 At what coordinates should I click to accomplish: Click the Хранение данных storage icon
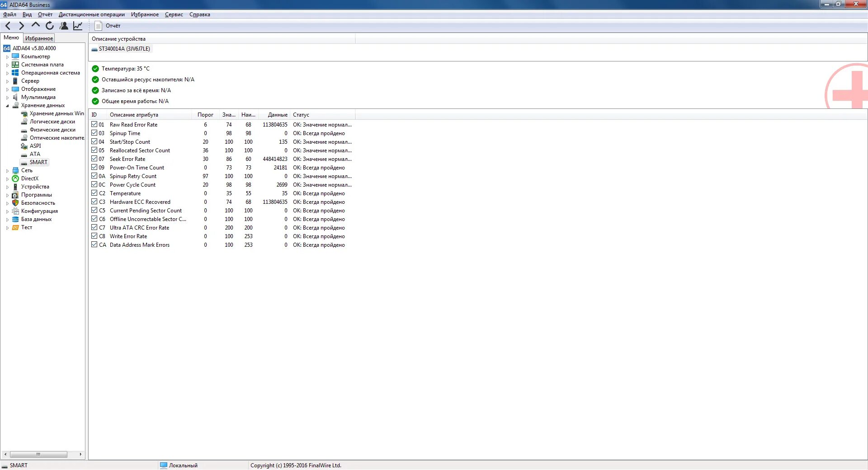click(x=16, y=105)
